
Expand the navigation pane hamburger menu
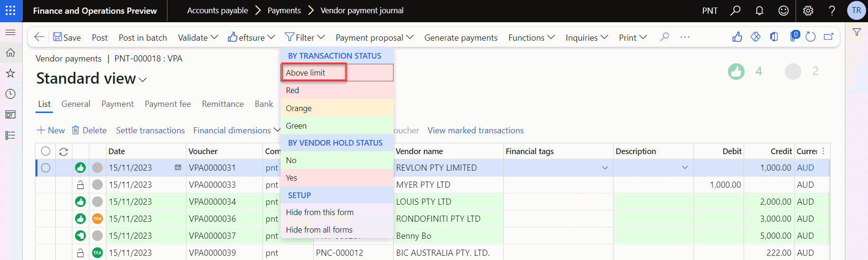coord(10,32)
